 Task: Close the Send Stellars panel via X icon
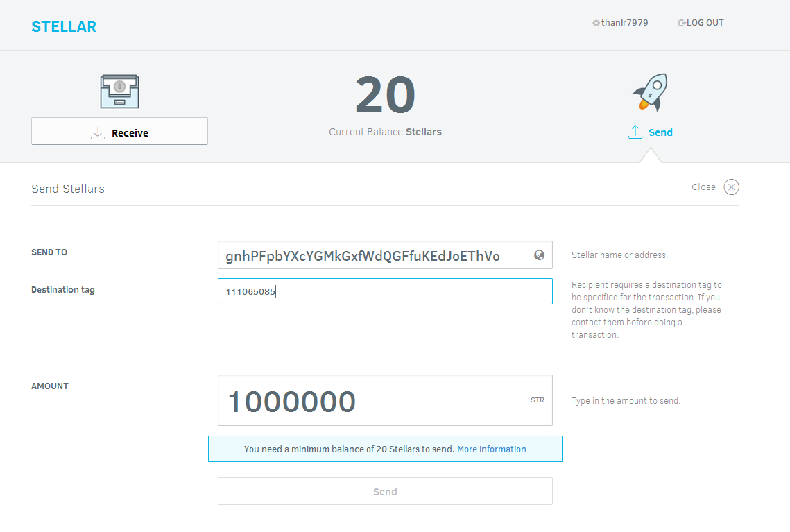click(x=731, y=187)
